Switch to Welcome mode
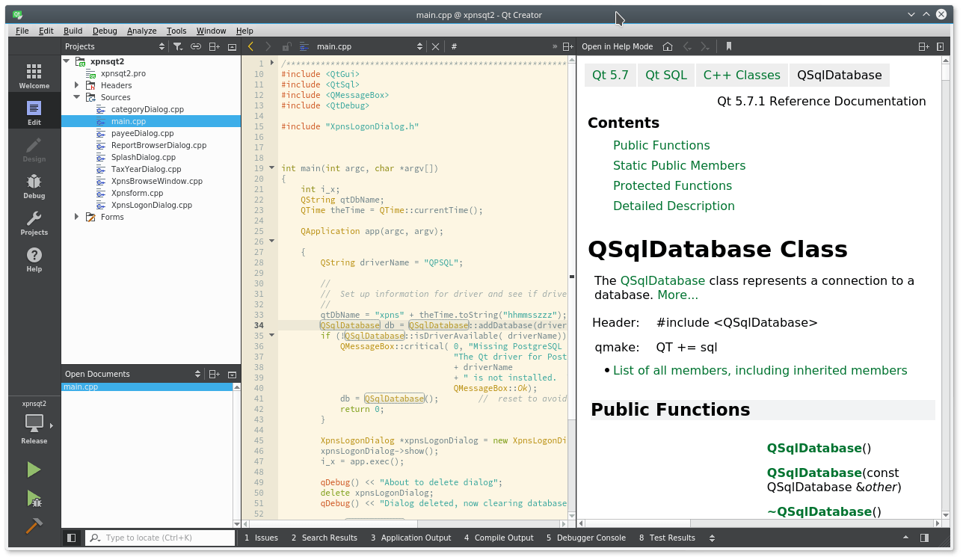The height and width of the screenshot is (560, 963). pyautogui.click(x=34, y=76)
